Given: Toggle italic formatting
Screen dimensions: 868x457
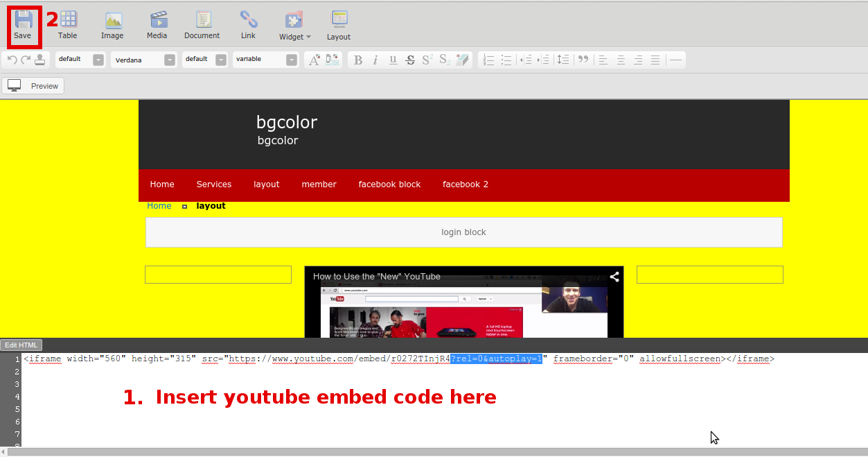Looking at the screenshot, I should click(375, 60).
